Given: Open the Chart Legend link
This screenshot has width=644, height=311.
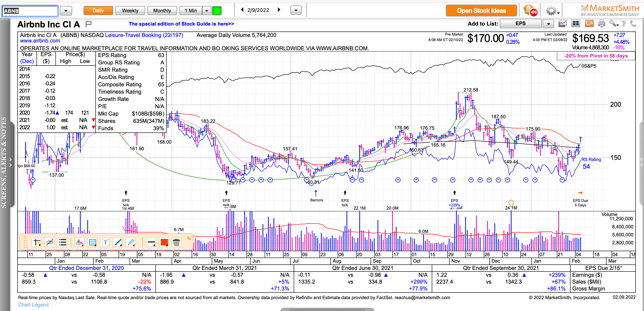Looking at the screenshot, I should [x=33, y=305].
